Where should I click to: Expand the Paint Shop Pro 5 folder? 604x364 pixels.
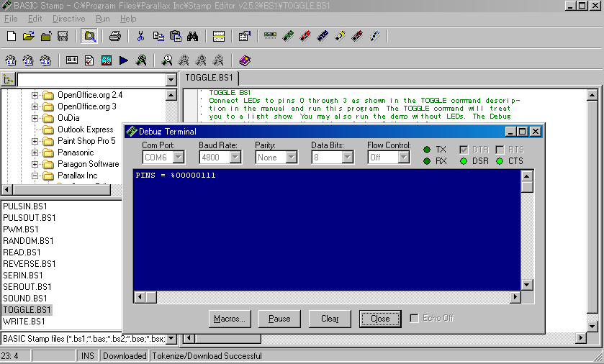pos(35,141)
